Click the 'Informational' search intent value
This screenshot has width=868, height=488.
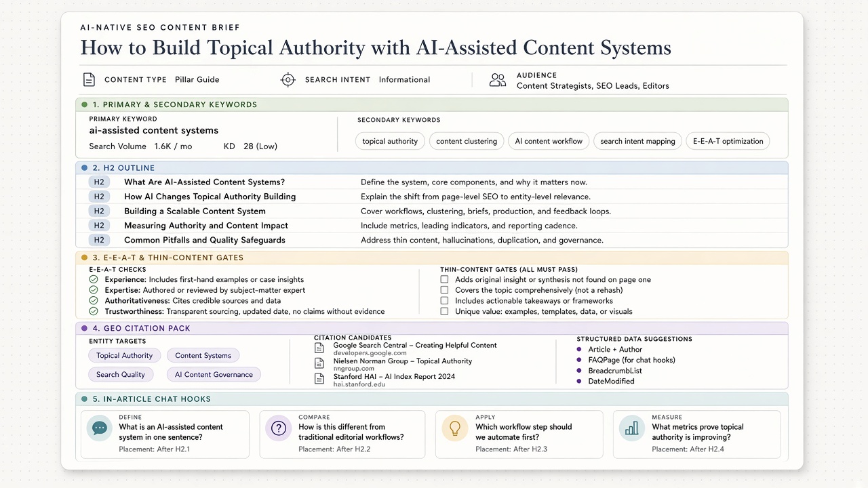click(x=404, y=80)
